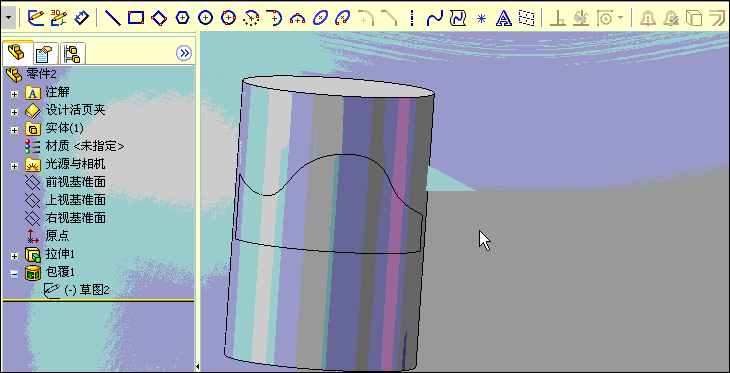Switch to the FeatureManager design tree tab
This screenshot has width=730, height=373.
pos(17,53)
